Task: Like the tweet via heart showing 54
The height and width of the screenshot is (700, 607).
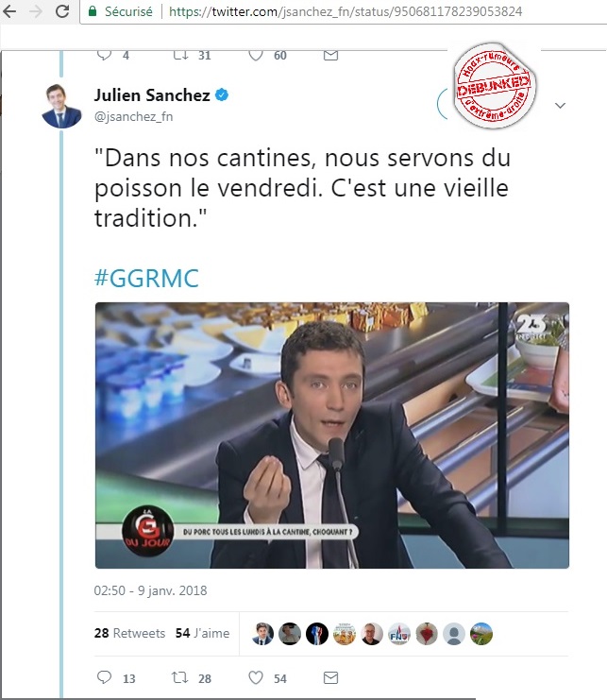Action: (256, 677)
